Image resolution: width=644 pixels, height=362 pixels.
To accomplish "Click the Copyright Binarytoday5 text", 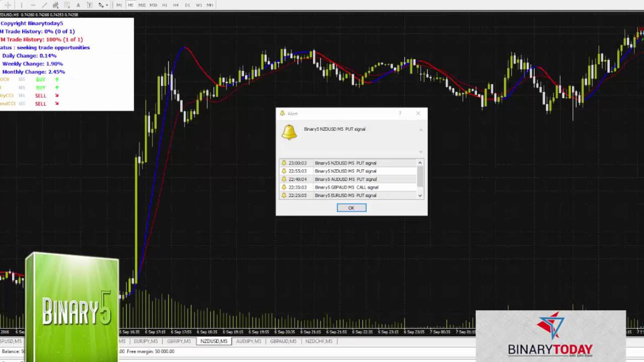I will 32,24.
